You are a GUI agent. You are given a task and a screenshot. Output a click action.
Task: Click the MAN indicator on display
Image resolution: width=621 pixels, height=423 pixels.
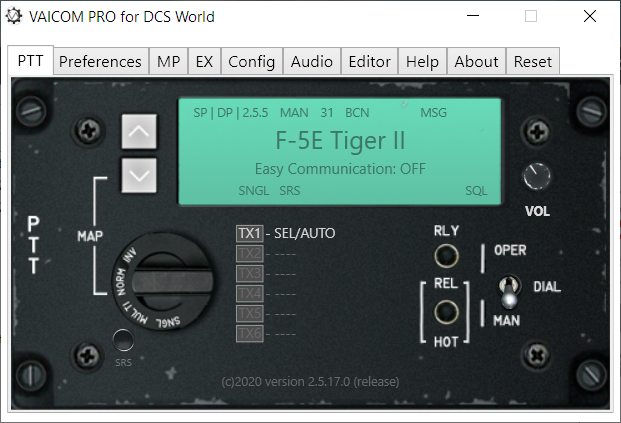pos(294,113)
